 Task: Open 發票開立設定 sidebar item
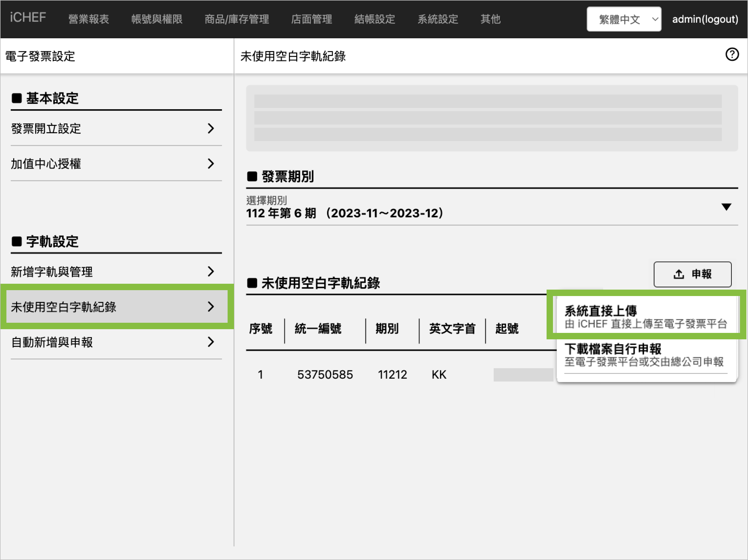pos(46,129)
